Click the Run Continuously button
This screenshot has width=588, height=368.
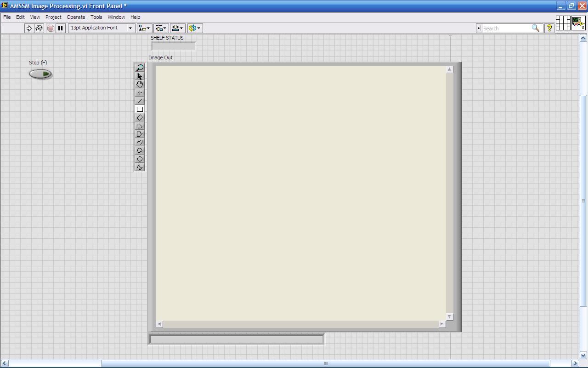tap(39, 28)
